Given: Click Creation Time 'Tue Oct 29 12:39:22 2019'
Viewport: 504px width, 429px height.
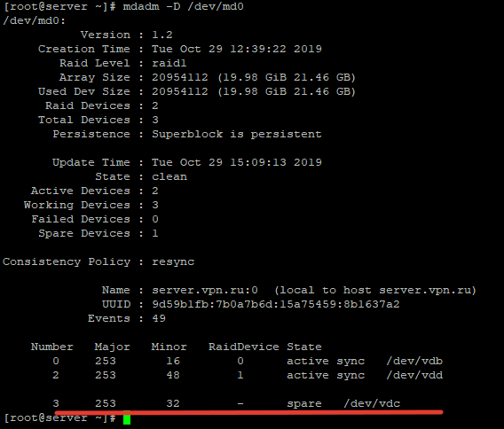Looking at the screenshot, I should (237, 49).
